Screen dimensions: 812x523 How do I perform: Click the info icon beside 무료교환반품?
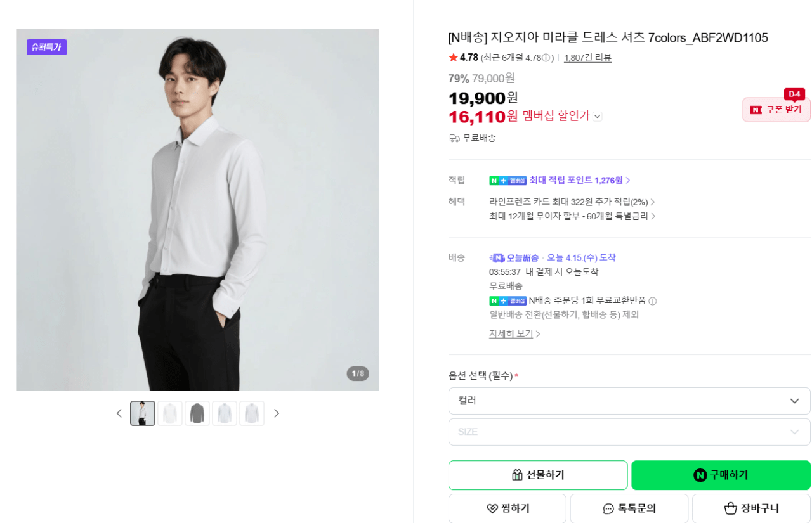click(x=653, y=301)
